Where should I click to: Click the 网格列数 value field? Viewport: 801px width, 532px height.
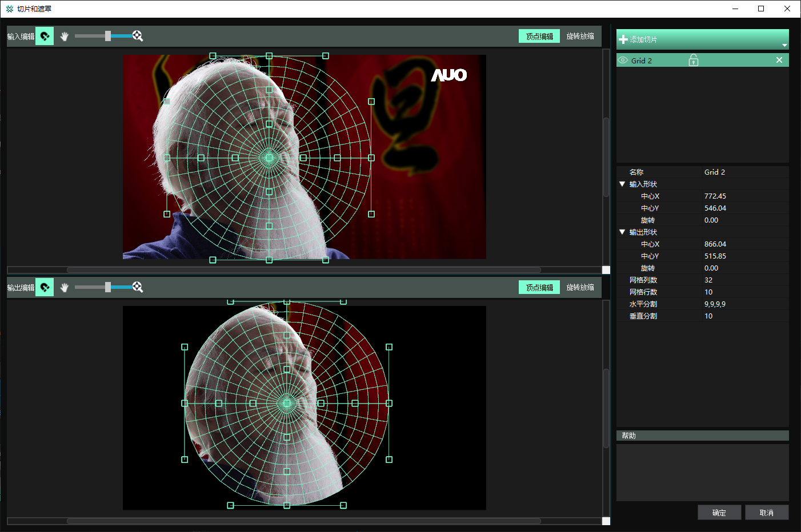pos(743,280)
